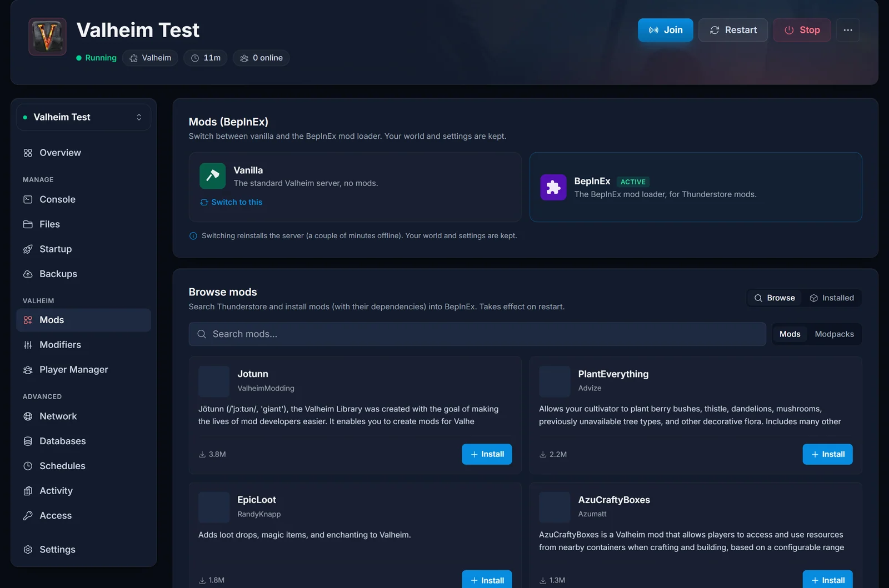
Task: Click the Vanilla axe icon
Action: (x=212, y=176)
